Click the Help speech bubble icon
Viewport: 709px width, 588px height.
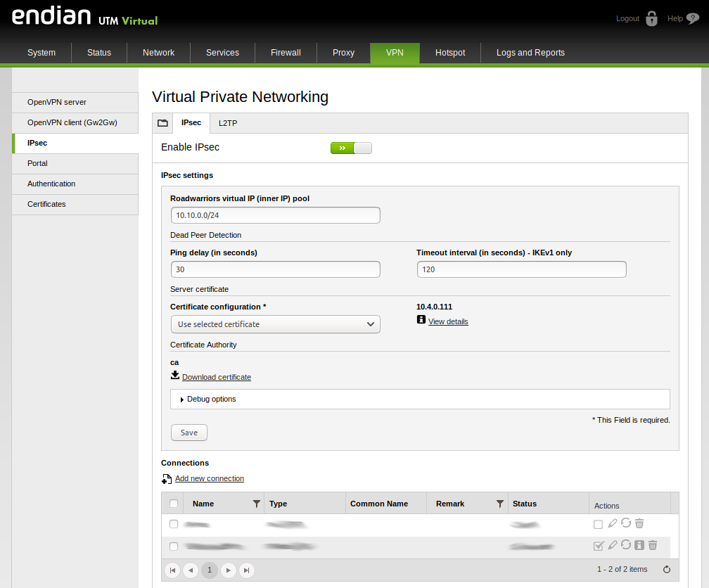(692, 18)
